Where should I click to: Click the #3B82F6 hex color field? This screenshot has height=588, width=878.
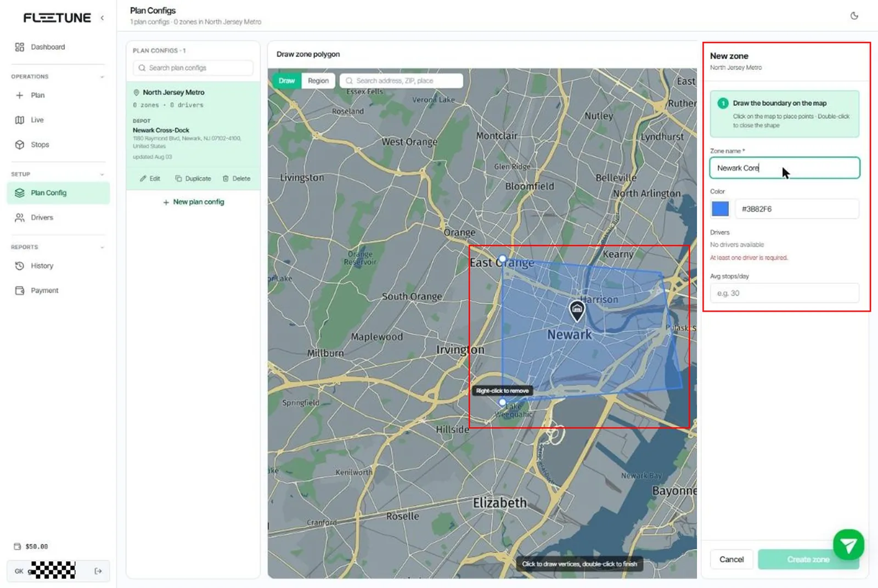[797, 209]
